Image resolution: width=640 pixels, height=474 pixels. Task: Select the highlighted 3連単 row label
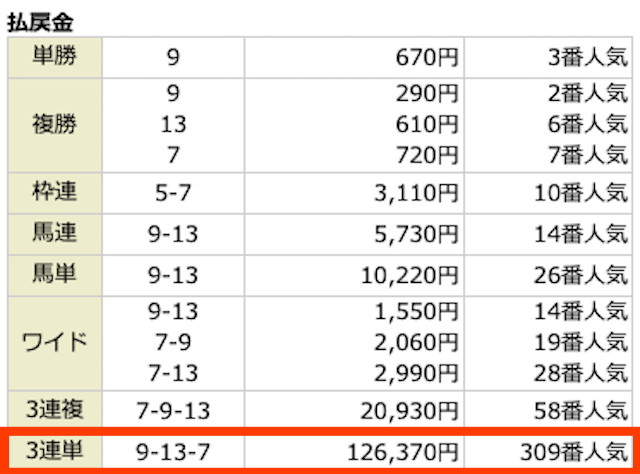pyautogui.click(x=54, y=451)
